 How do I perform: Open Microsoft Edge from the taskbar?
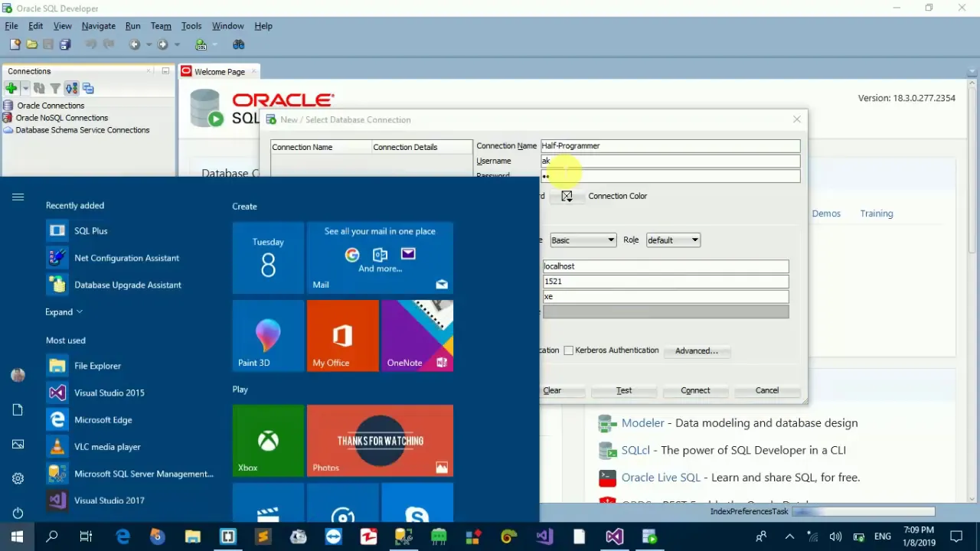[x=122, y=536]
